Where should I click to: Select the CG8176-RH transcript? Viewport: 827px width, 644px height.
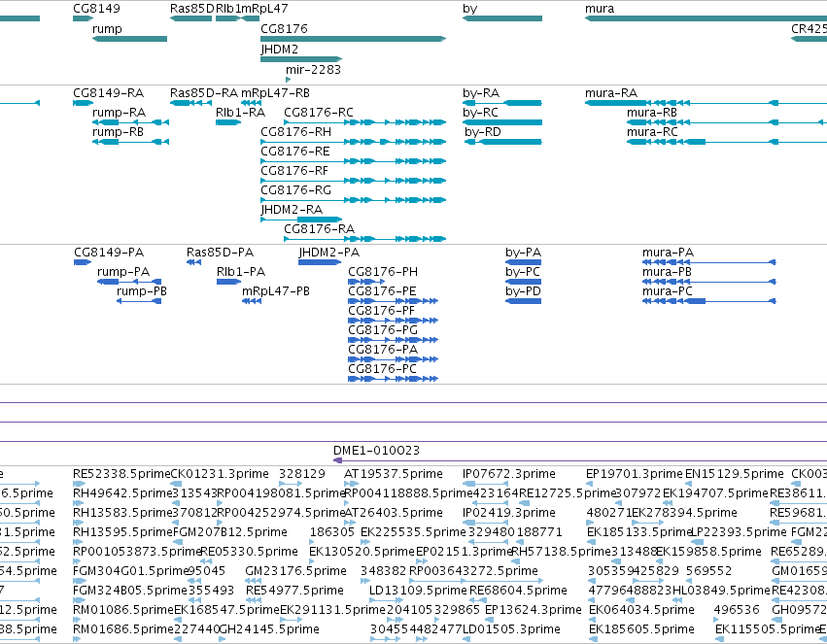point(354,142)
